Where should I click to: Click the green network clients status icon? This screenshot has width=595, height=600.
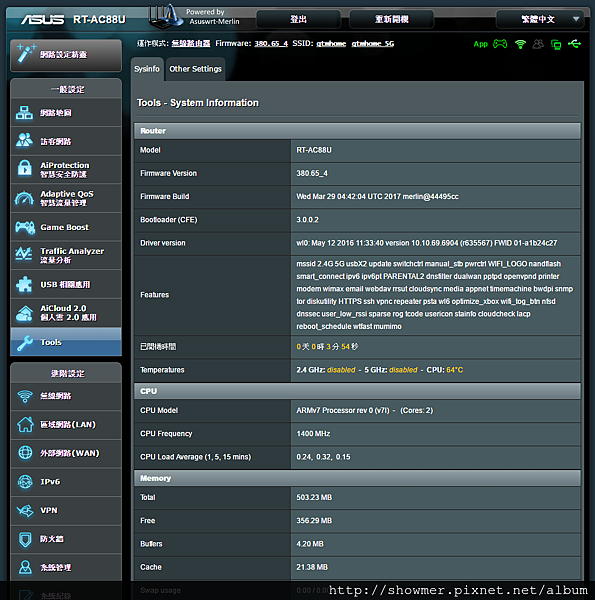[556, 44]
